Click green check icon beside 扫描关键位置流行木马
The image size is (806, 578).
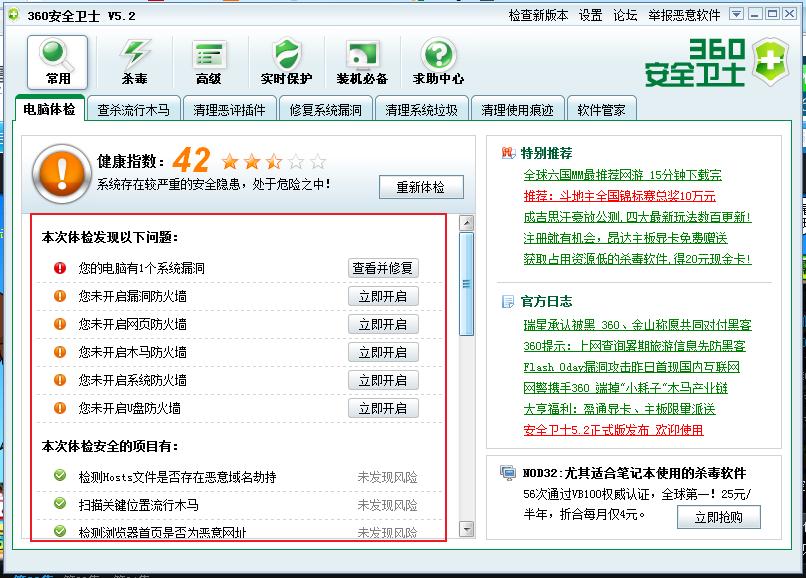[60, 503]
